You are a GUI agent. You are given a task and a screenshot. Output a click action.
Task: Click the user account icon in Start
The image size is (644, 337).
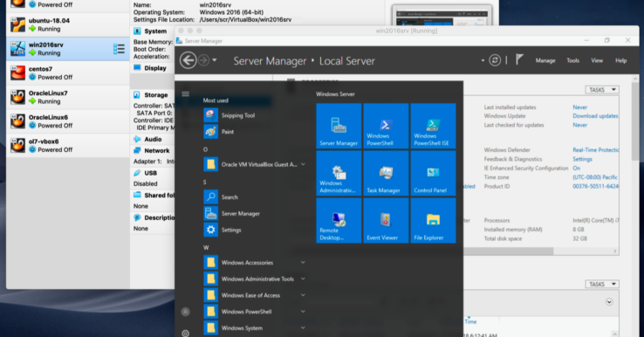tap(186, 312)
